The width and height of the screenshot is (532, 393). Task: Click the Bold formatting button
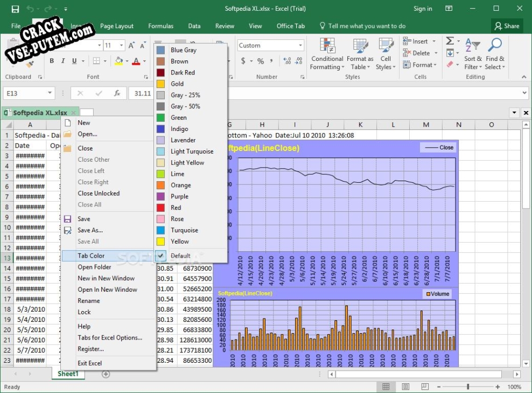(x=52, y=61)
